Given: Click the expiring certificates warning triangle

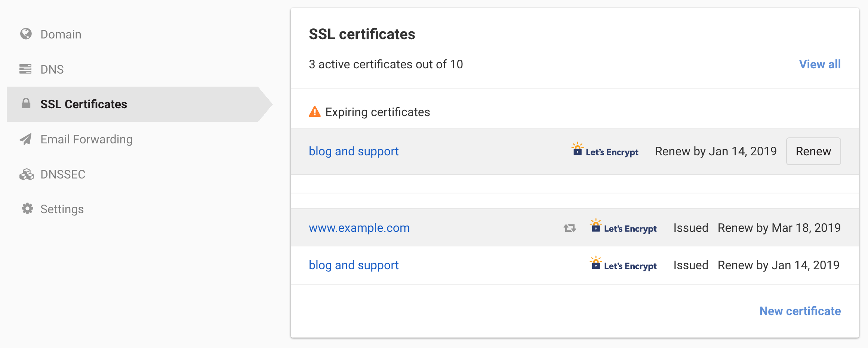Looking at the screenshot, I should coord(315,111).
